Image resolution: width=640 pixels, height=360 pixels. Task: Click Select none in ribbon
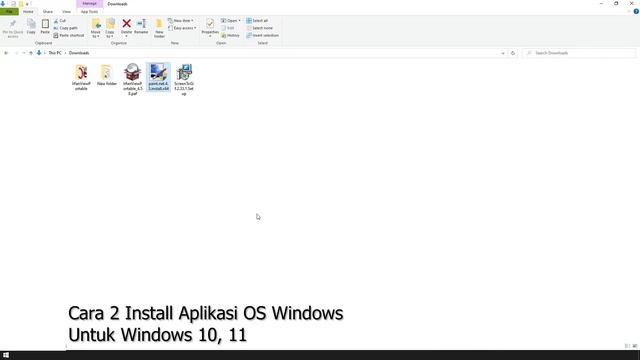259,28
